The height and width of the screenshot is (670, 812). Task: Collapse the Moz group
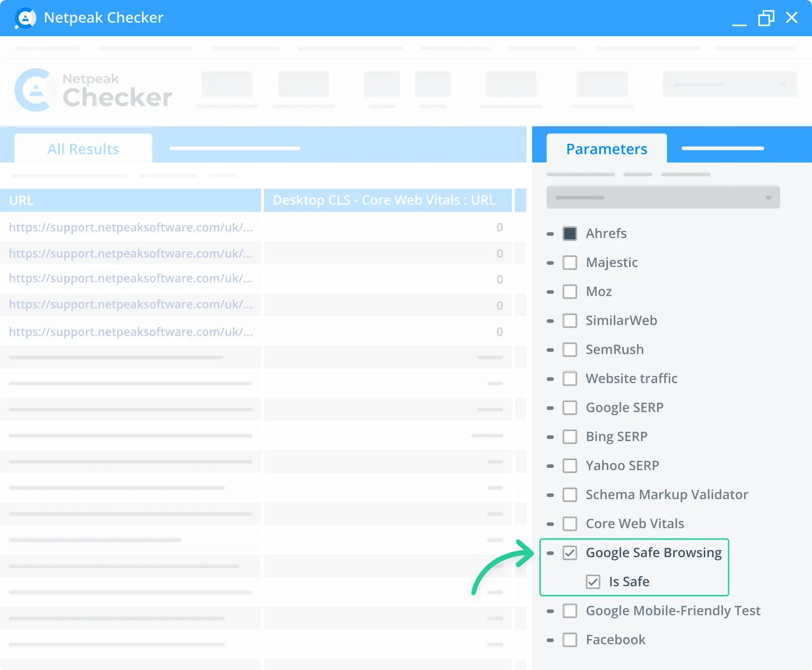pyautogui.click(x=550, y=292)
